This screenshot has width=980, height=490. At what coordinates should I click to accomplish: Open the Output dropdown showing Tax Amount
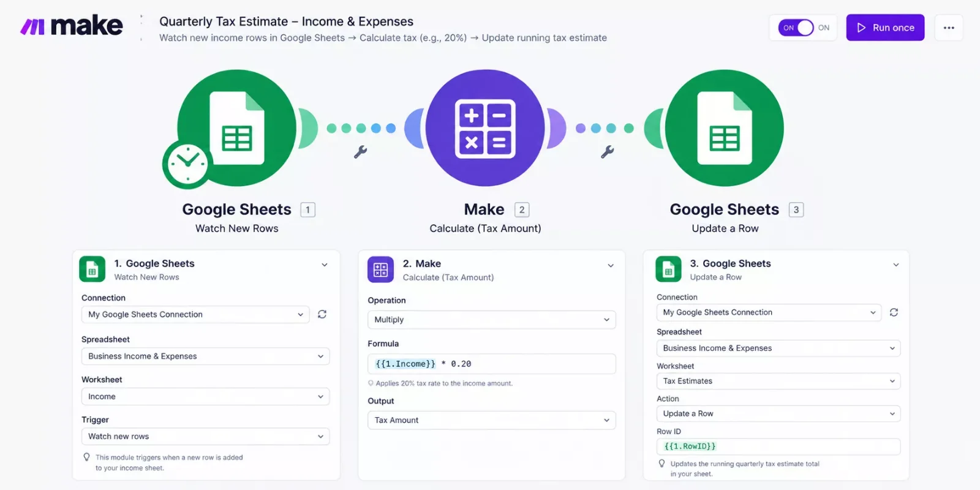coord(492,420)
